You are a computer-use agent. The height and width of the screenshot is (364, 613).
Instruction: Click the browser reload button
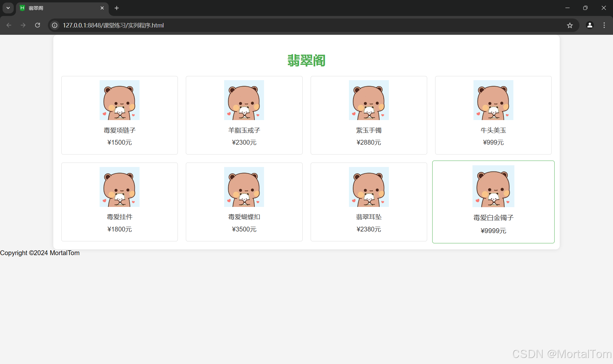pos(38,25)
